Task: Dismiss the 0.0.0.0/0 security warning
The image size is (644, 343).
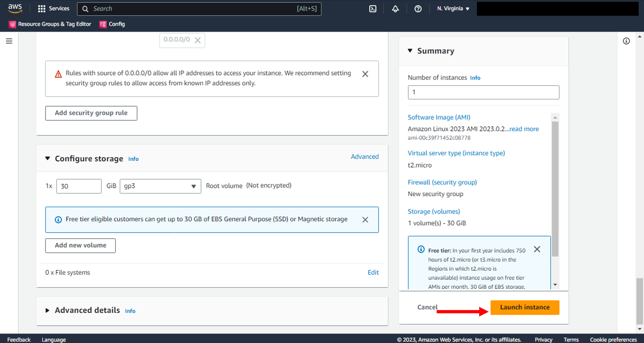Action: coord(365,74)
